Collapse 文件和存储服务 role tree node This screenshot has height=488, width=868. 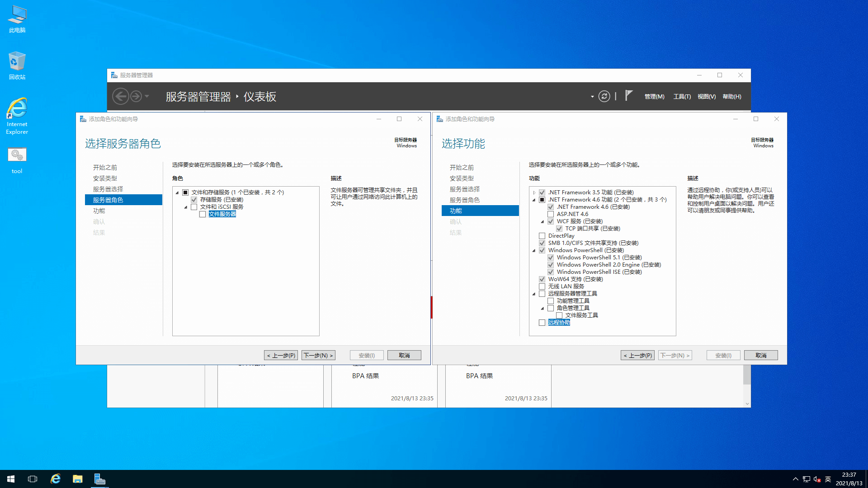177,192
